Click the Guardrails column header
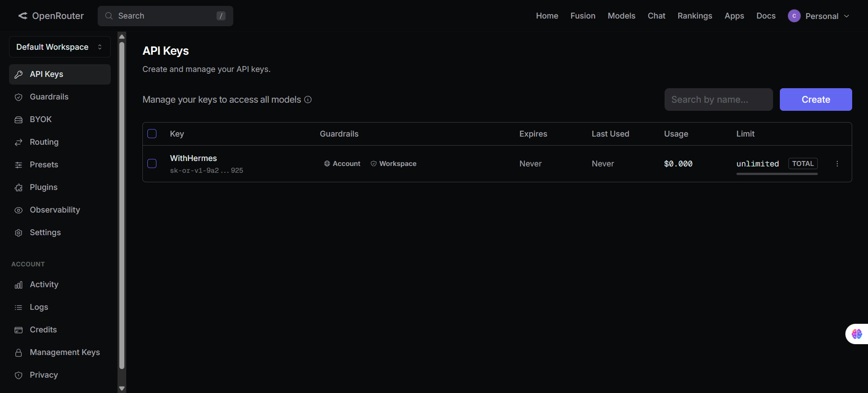The width and height of the screenshot is (868, 393). coord(339,134)
